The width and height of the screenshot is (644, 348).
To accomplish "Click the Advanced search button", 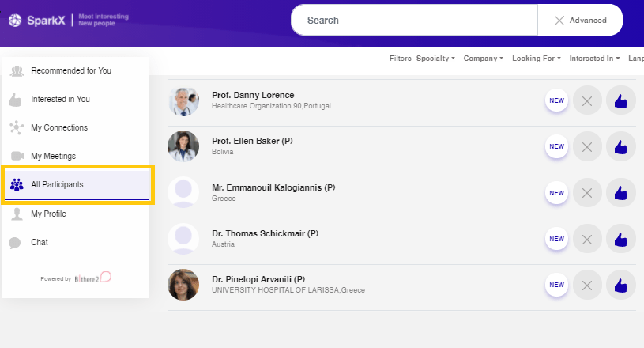I will [x=580, y=20].
